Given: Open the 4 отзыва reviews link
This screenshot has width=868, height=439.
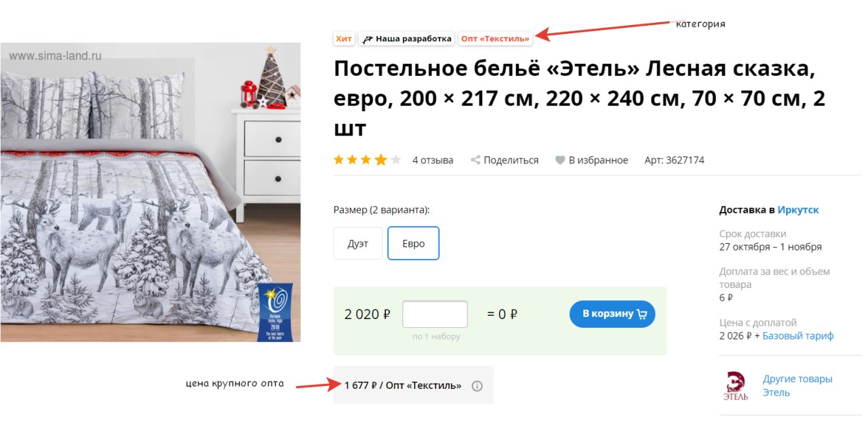Looking at the screenshot, I should pyautogui.click(x=433, y=161).
